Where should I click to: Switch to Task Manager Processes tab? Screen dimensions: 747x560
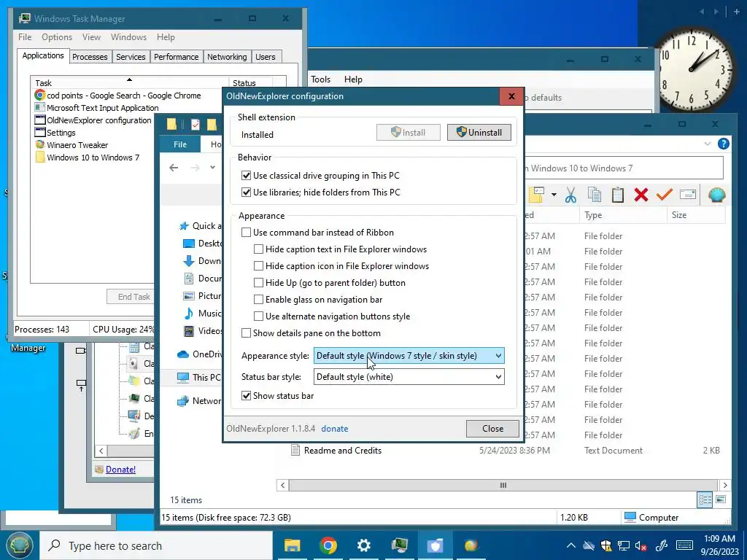coord(90,57)
